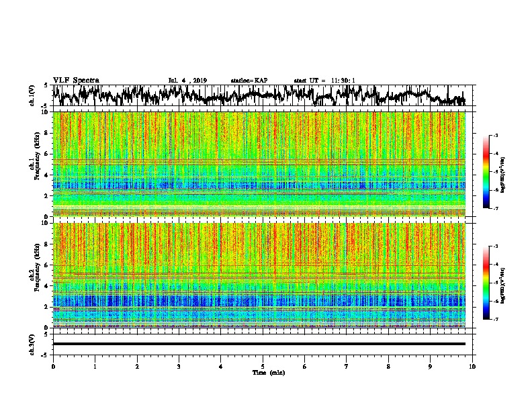Click the "ch.1(V)" waveform axis label
Screen dimensions: 532x411
[x=32, y=95]
